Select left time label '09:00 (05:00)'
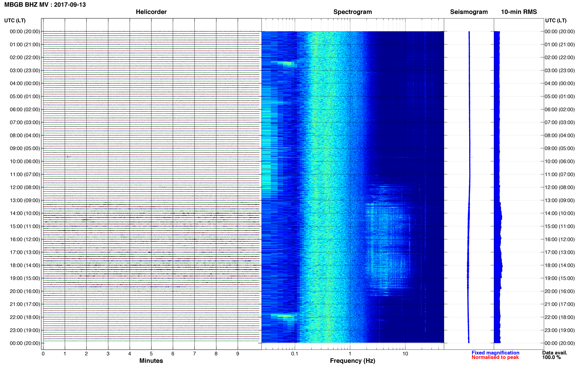The image size is (588, 368). (25, 148)
